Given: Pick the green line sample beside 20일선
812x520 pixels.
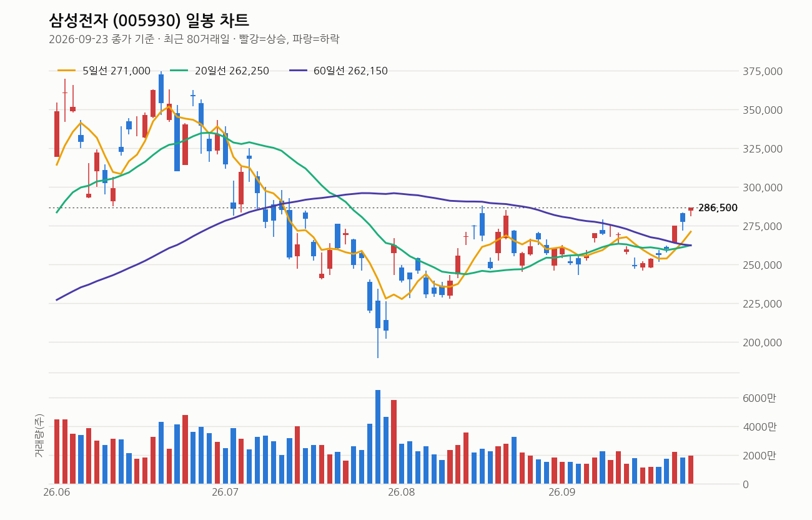Looking at the screenshot, I should click(179, 71).
